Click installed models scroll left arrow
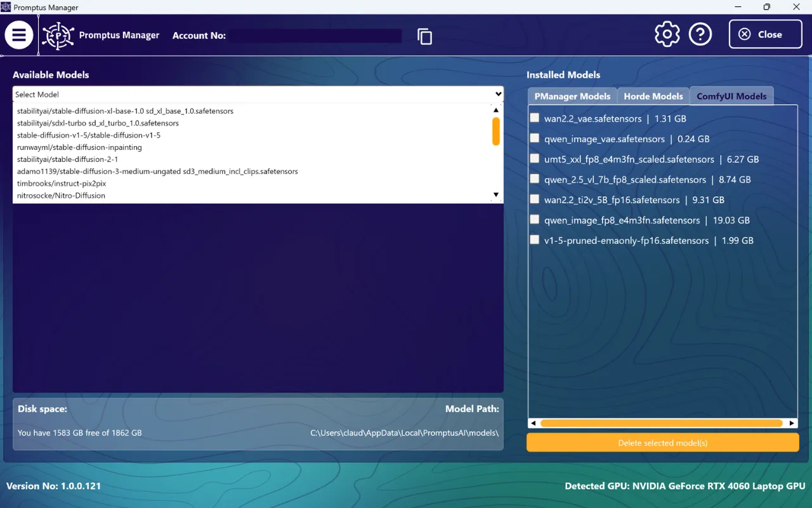812x508 pixels. click(534, 423)
